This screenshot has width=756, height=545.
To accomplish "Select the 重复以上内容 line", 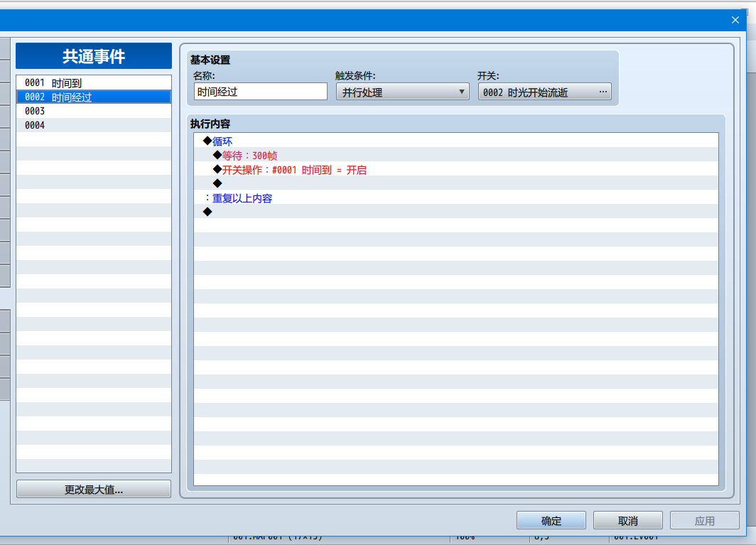I will click(x=455, y=198).
